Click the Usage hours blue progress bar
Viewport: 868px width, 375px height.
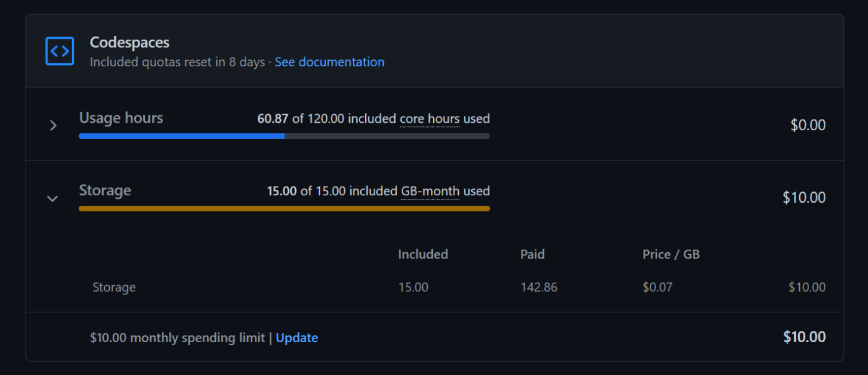(284, 136)
